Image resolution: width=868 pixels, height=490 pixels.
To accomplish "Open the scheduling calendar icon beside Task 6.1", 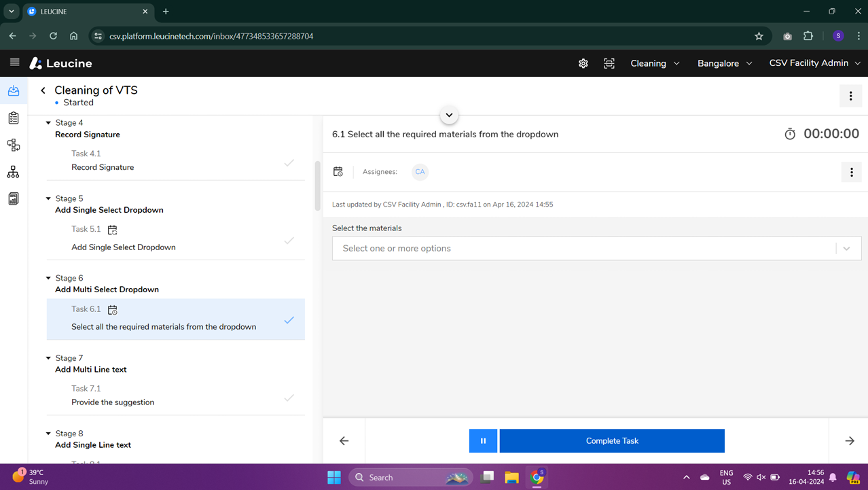I will click(x=112, y=309).
